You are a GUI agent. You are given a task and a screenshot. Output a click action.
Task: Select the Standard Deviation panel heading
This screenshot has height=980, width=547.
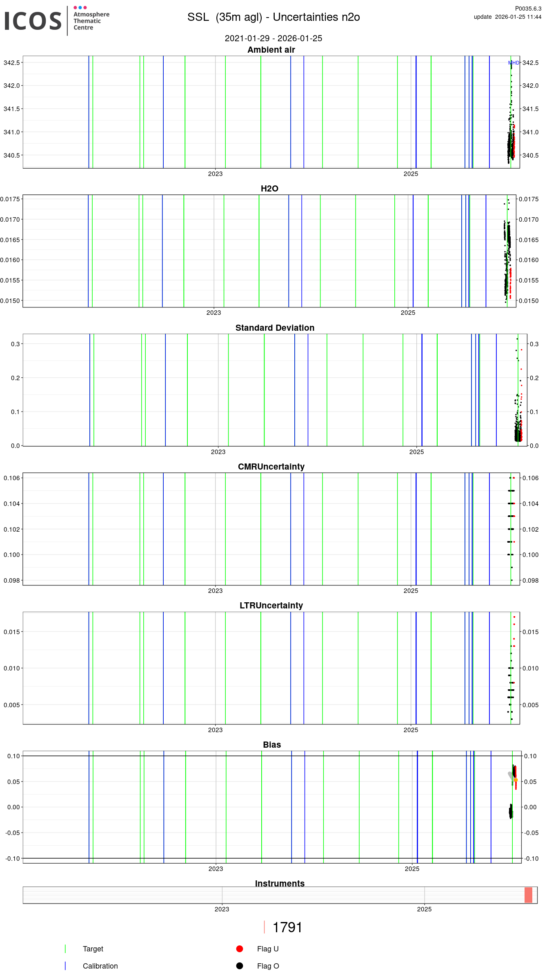(x=275, y=328)
